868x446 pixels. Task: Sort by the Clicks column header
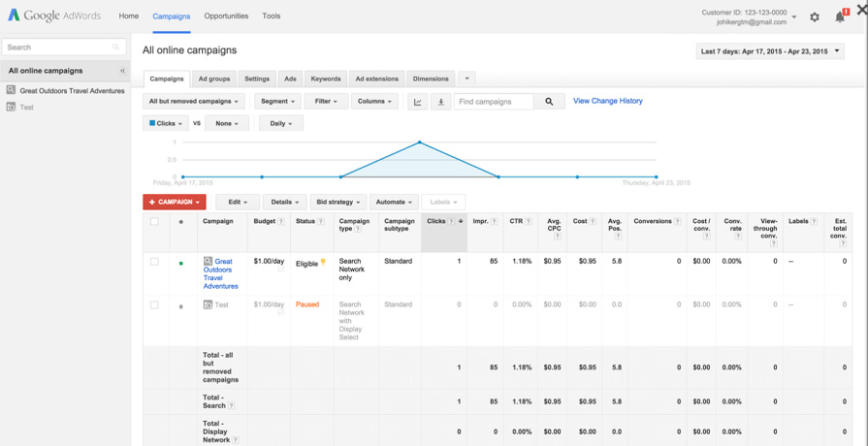click(444, 233)
